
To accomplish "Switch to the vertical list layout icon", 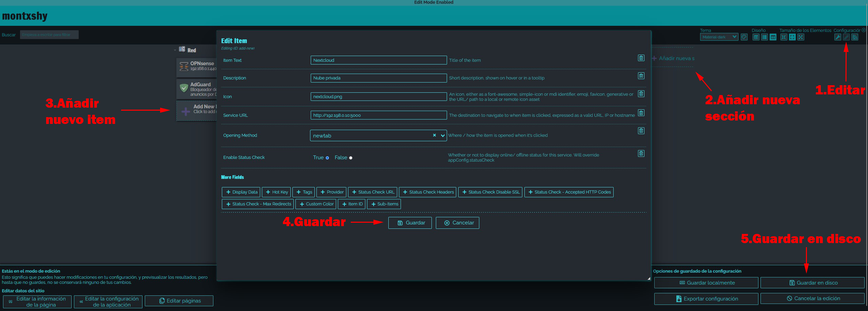I will point(765,37).
